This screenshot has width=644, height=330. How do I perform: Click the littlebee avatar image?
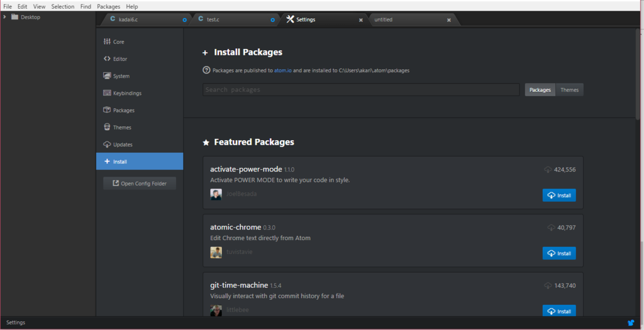click(216, 311)
